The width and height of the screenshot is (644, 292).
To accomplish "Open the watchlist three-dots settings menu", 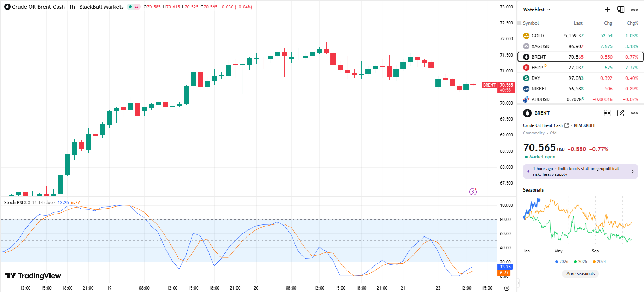I will point(634,10).
